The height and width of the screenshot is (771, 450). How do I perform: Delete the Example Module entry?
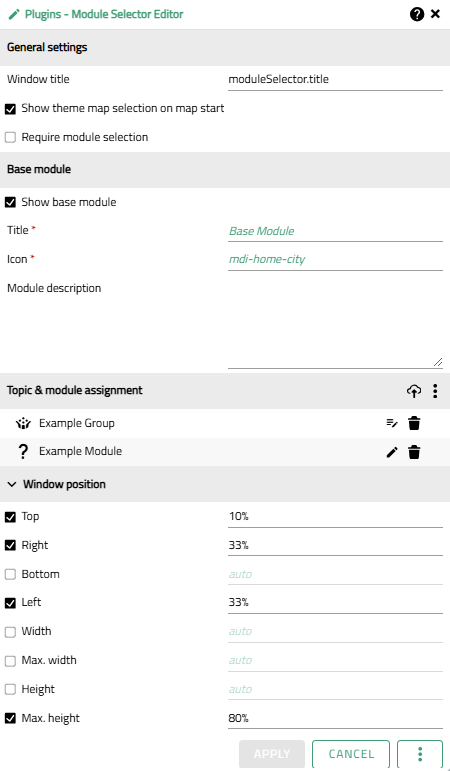pyautogui.click(x=414, y=452)
